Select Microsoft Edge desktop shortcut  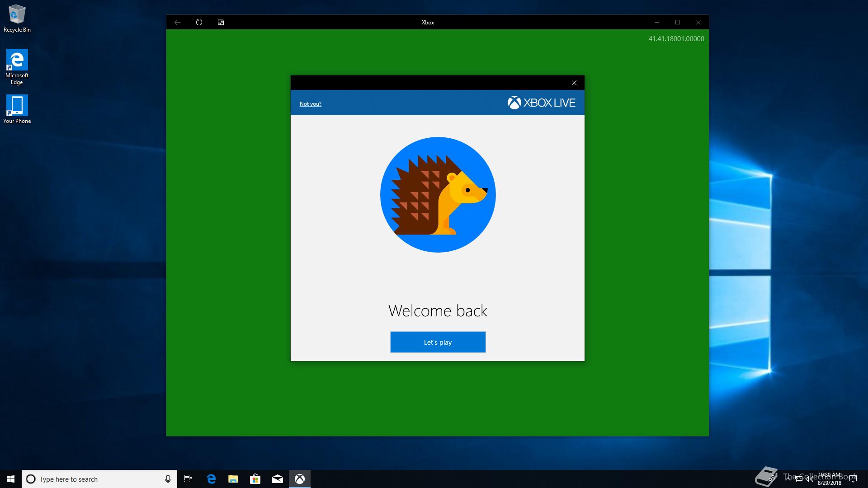click(x=17, y=67)
